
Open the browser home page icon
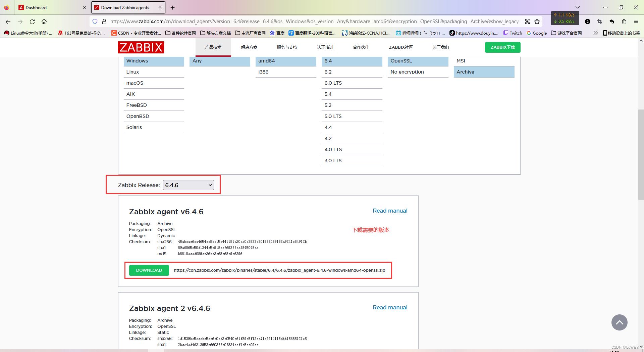(44, 21)
